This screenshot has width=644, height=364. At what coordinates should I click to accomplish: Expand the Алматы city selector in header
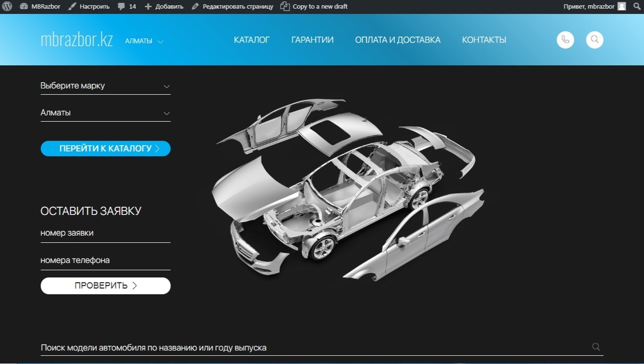click(144, 41)
